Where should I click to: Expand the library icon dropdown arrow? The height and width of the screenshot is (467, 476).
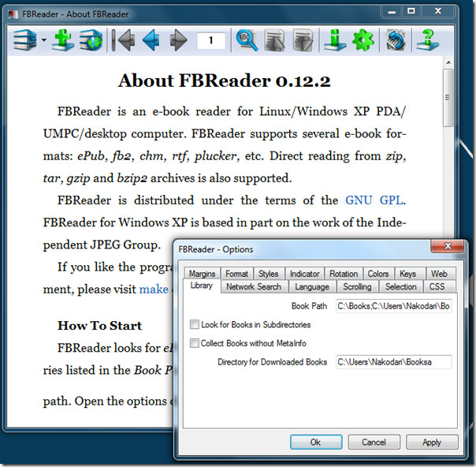44,39
